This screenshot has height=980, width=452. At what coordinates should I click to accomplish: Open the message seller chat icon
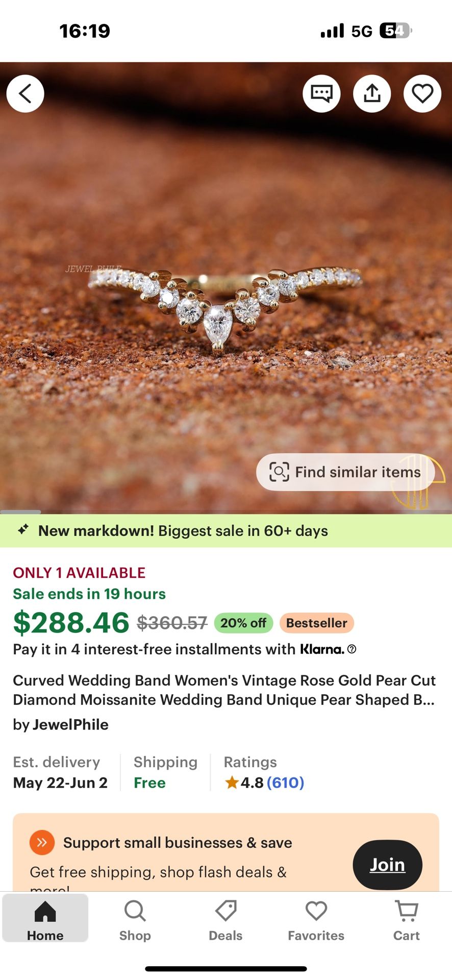(321, 94)
